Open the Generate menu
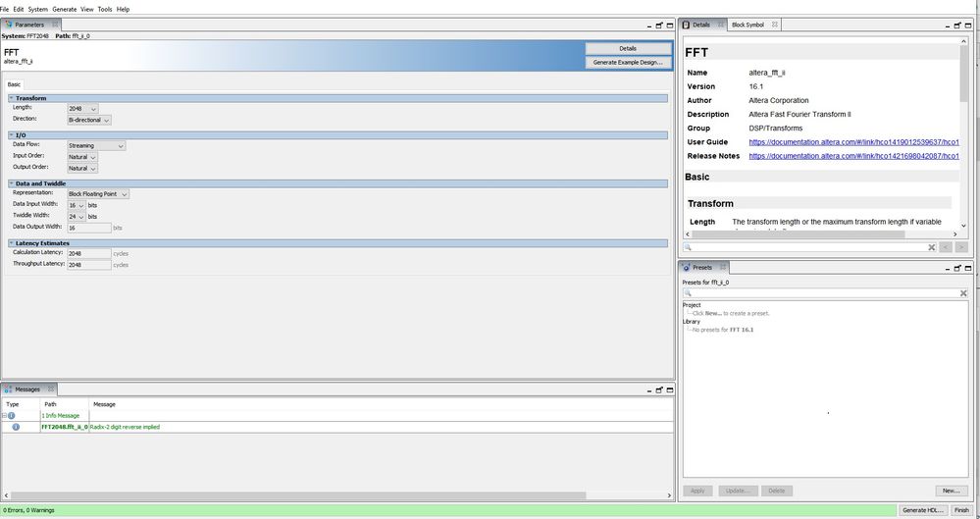Image resolution: width=980 pixels, height=519 pixels. point(65,10)
